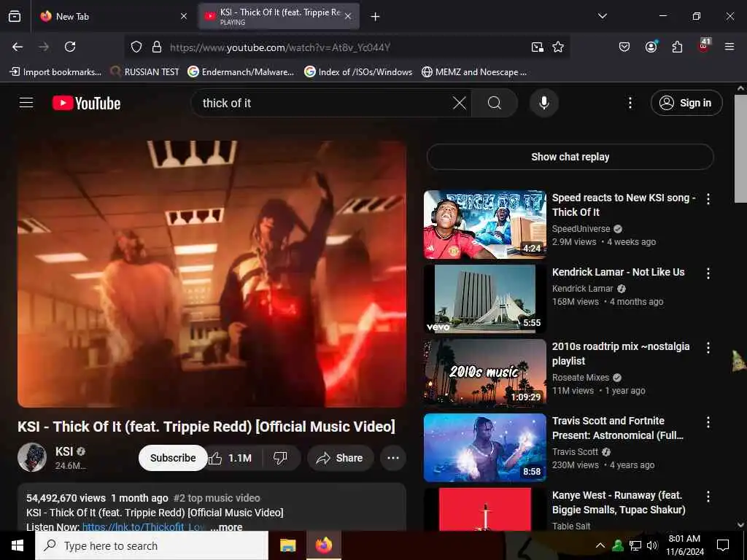Open RUSSIAN TEST bookmark
This screenshot has height=560, width=747.
click(144, 72)
